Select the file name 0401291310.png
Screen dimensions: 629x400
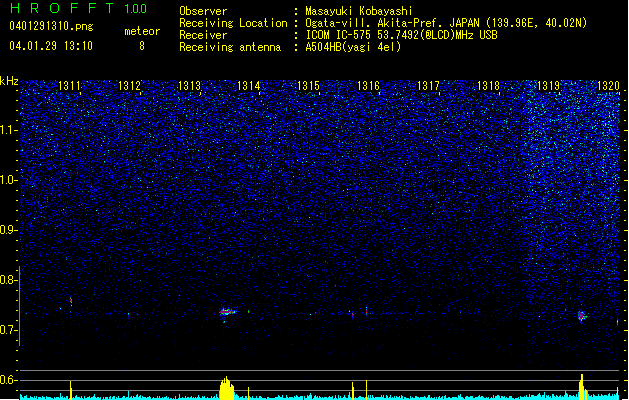coord(51,26)
